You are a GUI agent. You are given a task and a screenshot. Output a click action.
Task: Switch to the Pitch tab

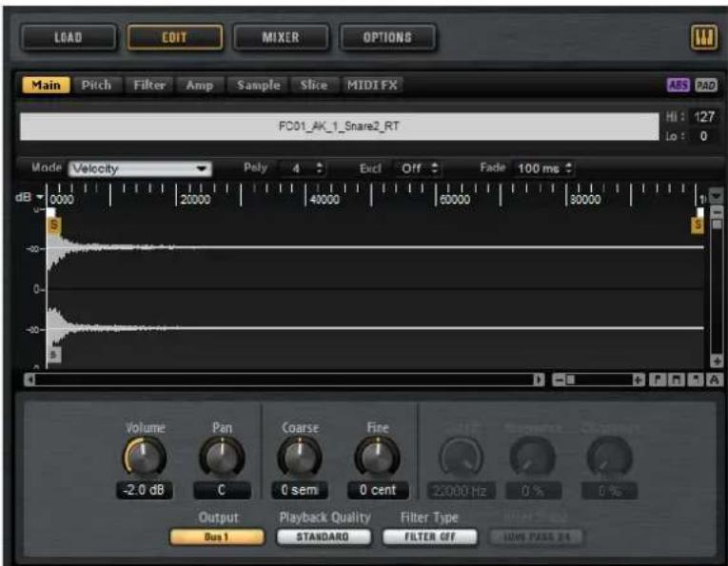pos(96,85)
